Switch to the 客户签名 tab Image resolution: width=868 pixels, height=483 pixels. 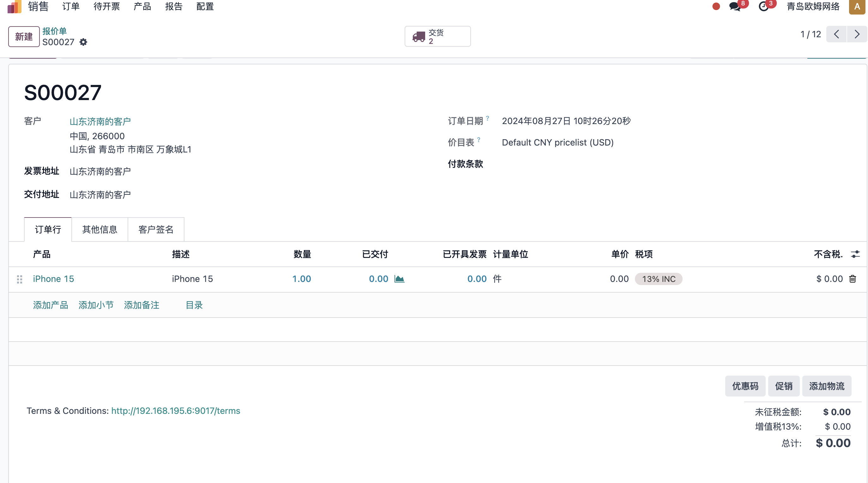[x=156, y=230]
